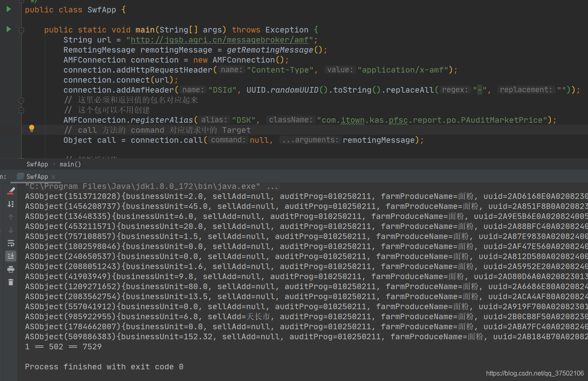
Task: Click the 'throws' keyword in main
Action: coord(246,30)
